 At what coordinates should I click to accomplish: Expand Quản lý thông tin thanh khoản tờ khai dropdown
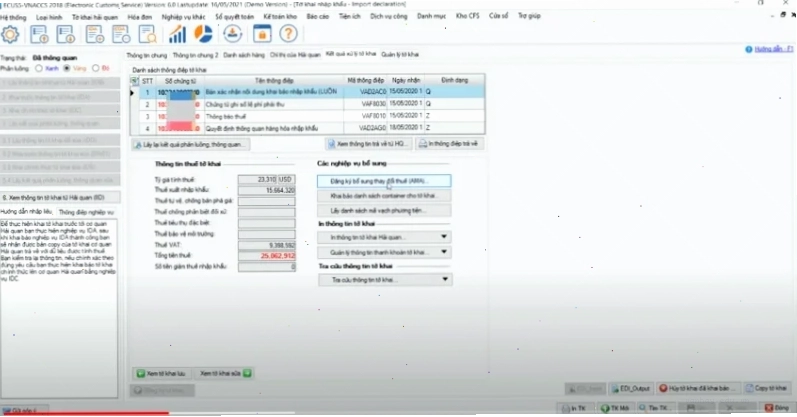(x=444, y=252)
